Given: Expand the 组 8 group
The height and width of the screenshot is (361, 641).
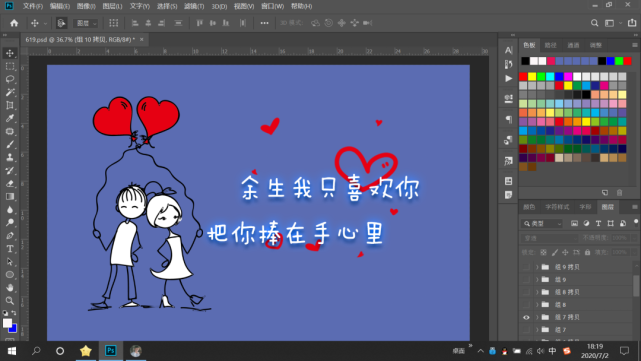Looking at the screenshot, I should pos(537,305).
